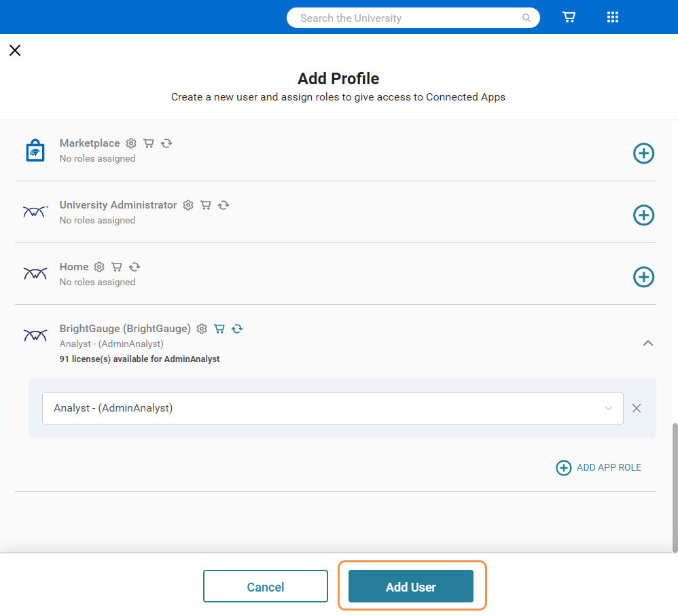Click the gear icon next to BrightGauge
This screenshot has height=616, width=678.
pos(202,329)
